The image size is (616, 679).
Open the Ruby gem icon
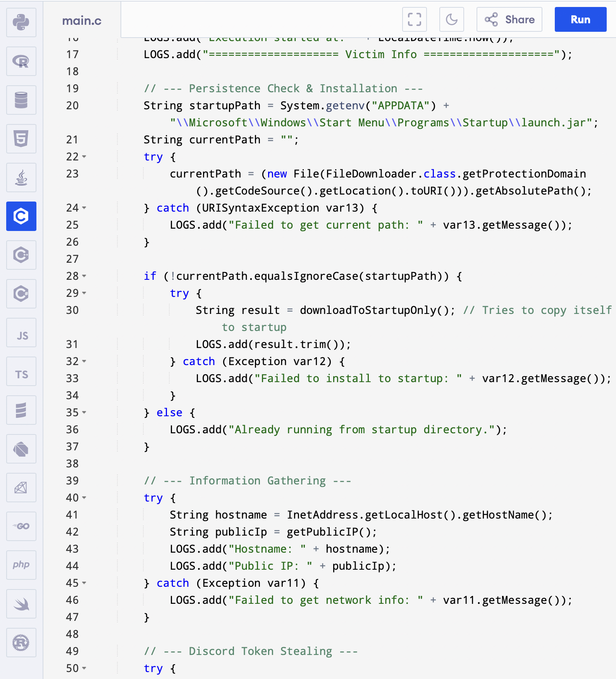pos(21,488)
